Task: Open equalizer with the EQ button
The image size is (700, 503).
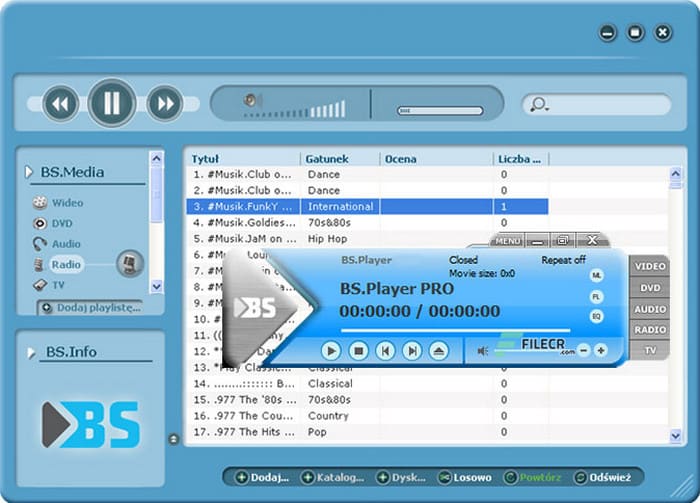Action: tap(597, 316)
